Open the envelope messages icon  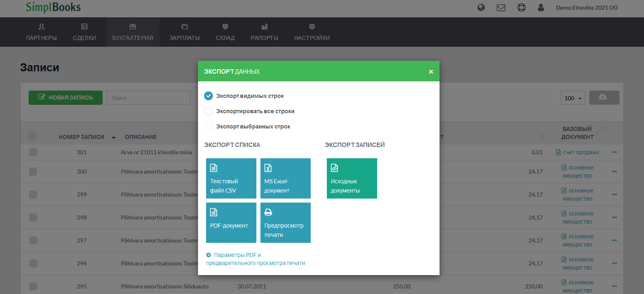coord(501,8)
